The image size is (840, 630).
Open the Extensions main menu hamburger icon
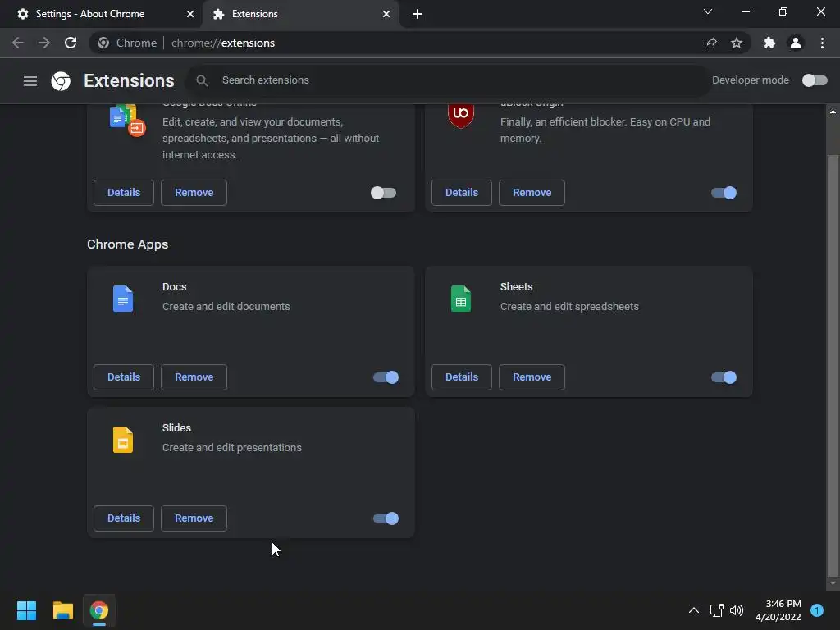coord(30,81)
